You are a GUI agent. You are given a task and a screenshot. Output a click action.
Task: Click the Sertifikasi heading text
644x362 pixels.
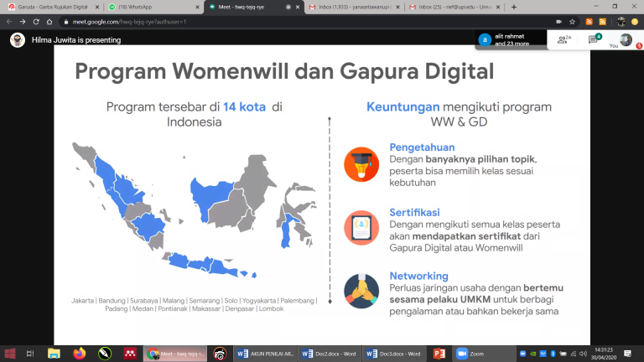pyautogui.click(x=414, y=212)
